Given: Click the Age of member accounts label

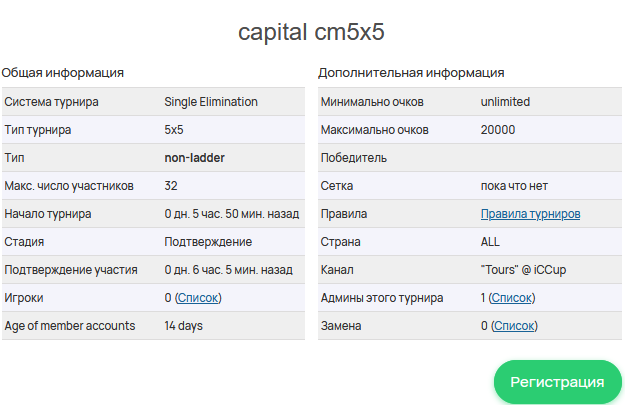Looking at the screenshot, I should [x=70, y=326].
